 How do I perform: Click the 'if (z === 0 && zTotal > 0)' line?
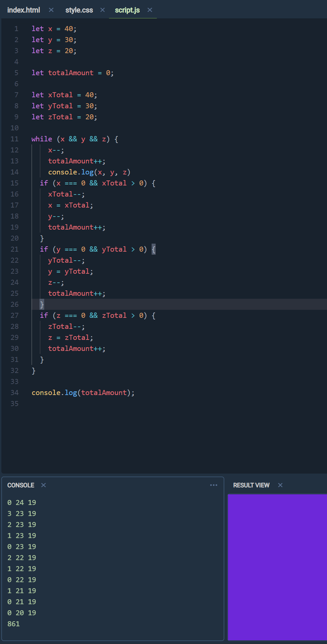97,315
